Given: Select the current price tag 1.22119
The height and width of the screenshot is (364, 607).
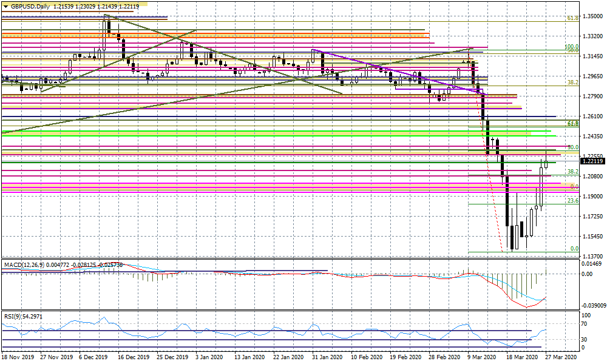Looking at the screenshot, I should click(x=592, y=161).
